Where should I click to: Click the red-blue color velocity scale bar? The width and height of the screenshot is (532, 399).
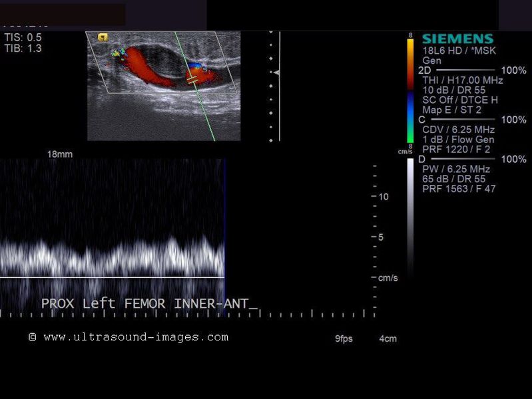(x=410, y=92)
